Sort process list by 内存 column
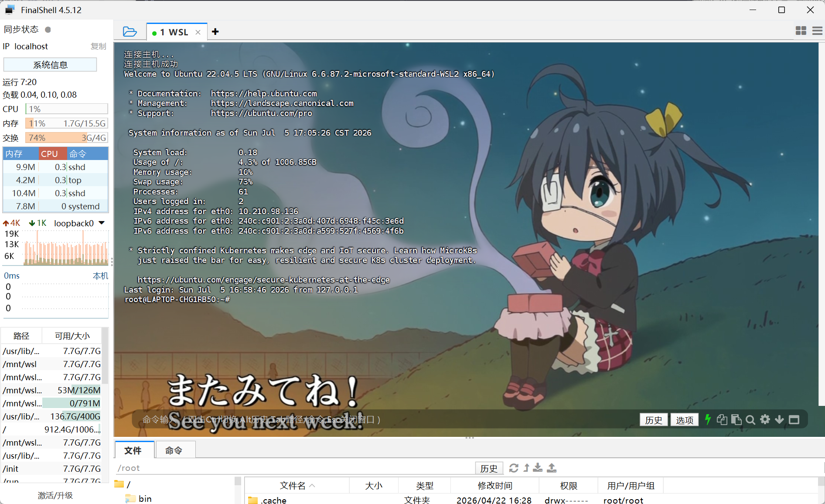The image size is (825, 504). coord(20,154)
